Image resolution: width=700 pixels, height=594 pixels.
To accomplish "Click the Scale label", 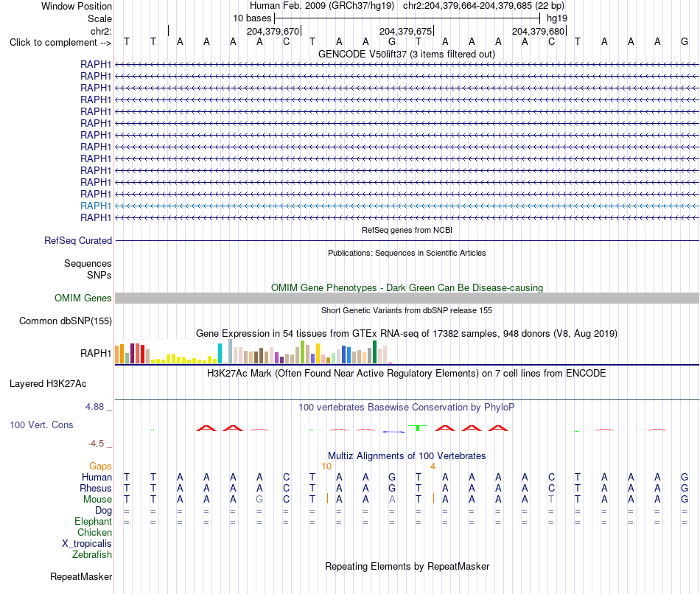I will tap(99, 18).
